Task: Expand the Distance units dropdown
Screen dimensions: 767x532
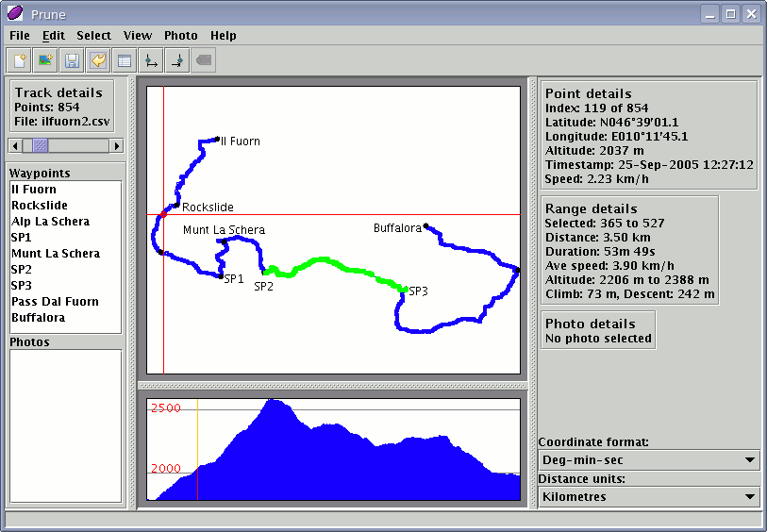Action: (x=649, y=497)
